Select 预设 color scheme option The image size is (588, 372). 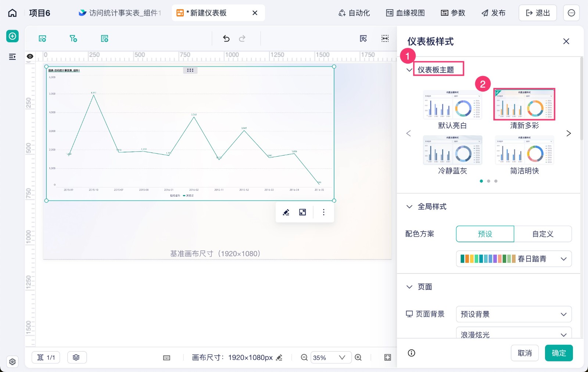pos(485,234)
